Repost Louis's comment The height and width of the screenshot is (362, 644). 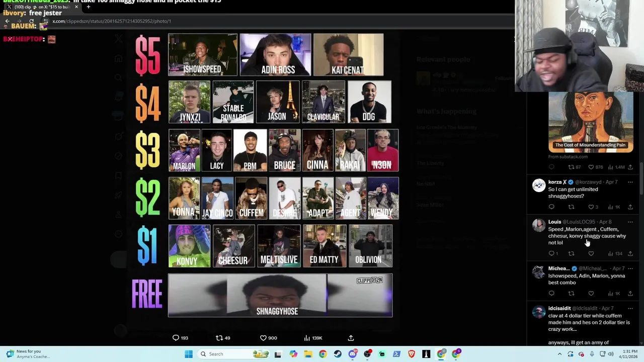[x=571, y=253]
